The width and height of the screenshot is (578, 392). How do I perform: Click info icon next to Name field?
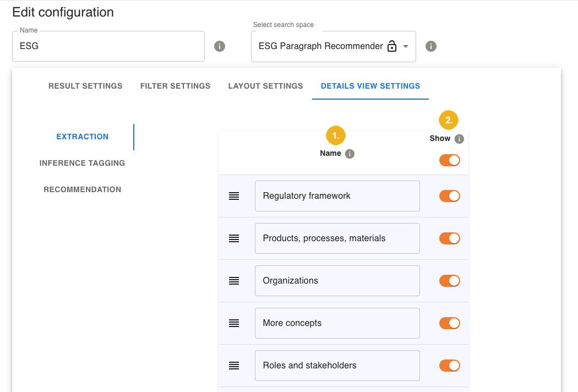pyautogui.click(x=220, y=46)
